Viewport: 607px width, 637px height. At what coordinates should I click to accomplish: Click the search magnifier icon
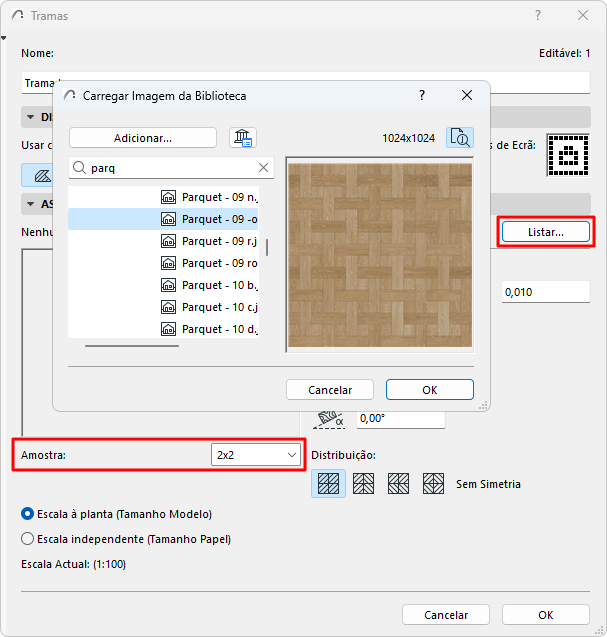79,168
